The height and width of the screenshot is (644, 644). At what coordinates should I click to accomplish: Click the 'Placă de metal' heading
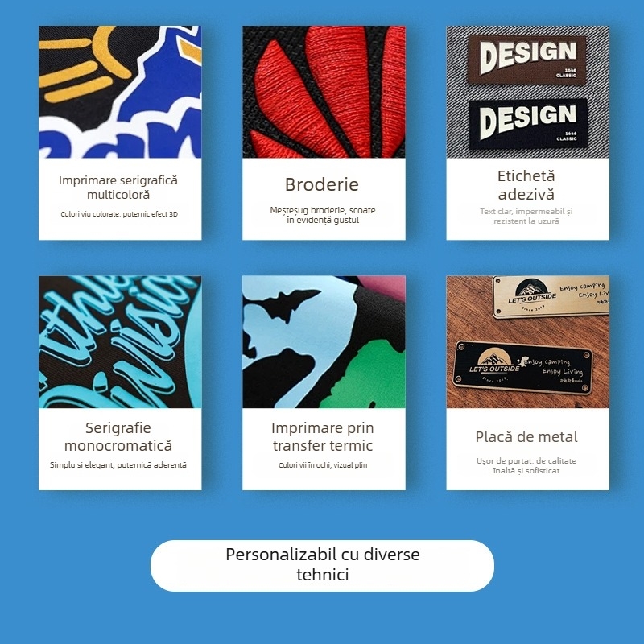pos(526,436)
